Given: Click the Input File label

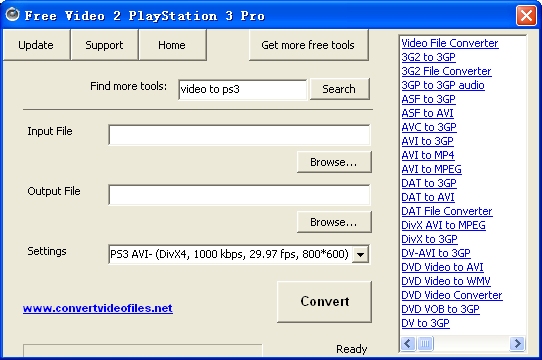Looking at the screenshot, I should point(50,131).
